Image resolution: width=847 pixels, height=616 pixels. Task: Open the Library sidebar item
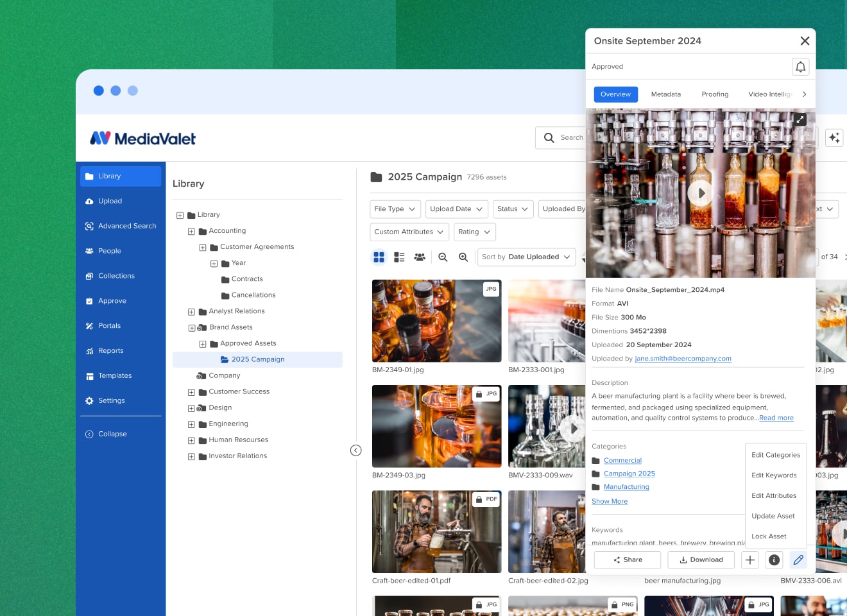[x=121, y=176]
